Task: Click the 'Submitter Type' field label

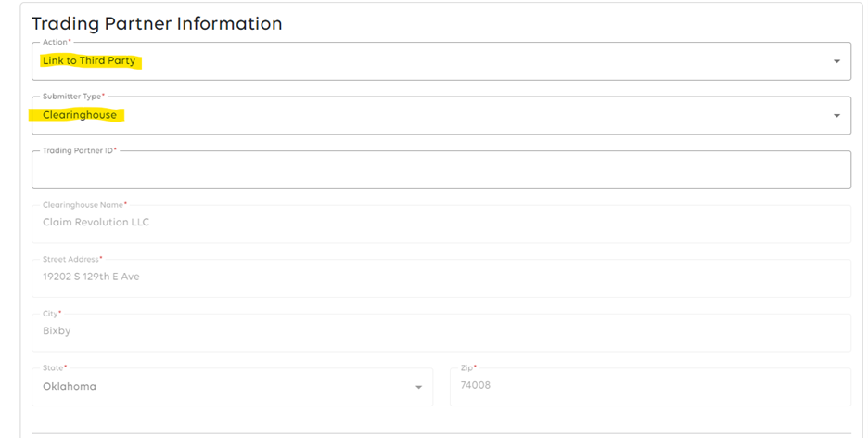Action: 72,97
